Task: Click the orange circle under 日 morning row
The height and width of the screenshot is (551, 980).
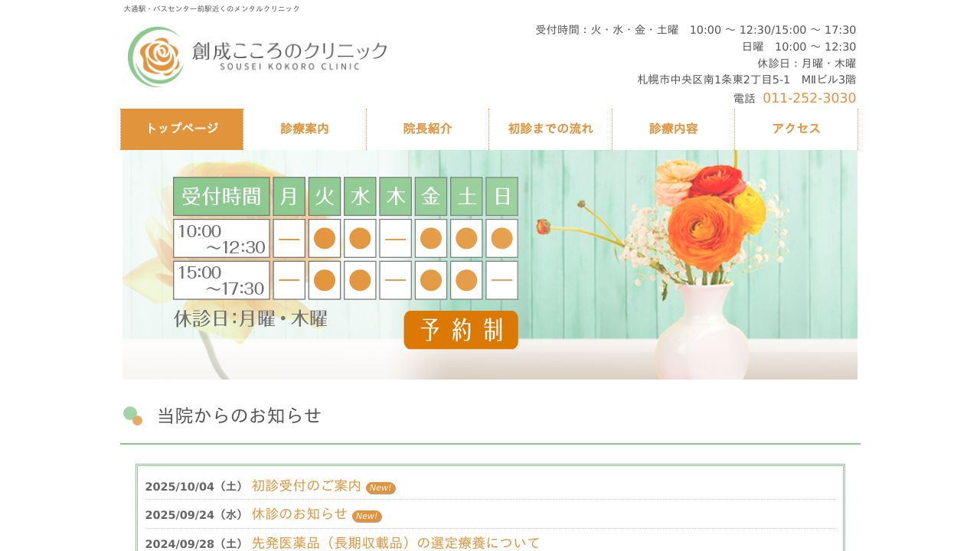Action: [501, 238]
